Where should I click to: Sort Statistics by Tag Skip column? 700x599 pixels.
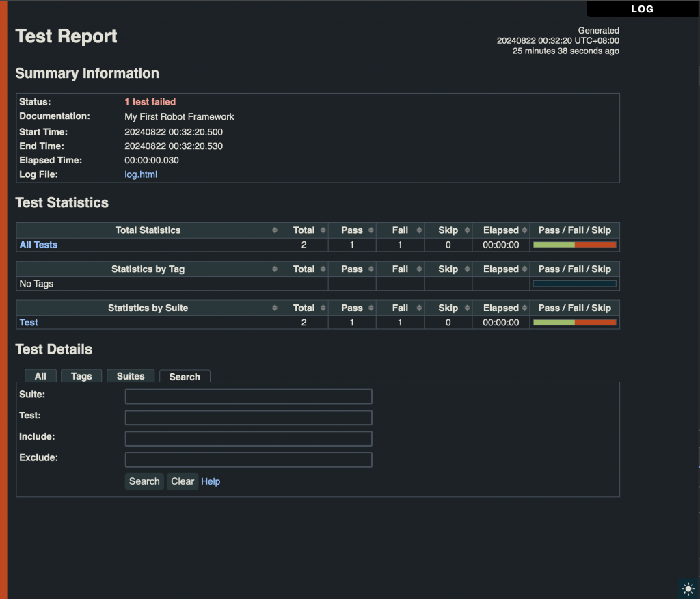pyautogui.click(x=448, y=269)
